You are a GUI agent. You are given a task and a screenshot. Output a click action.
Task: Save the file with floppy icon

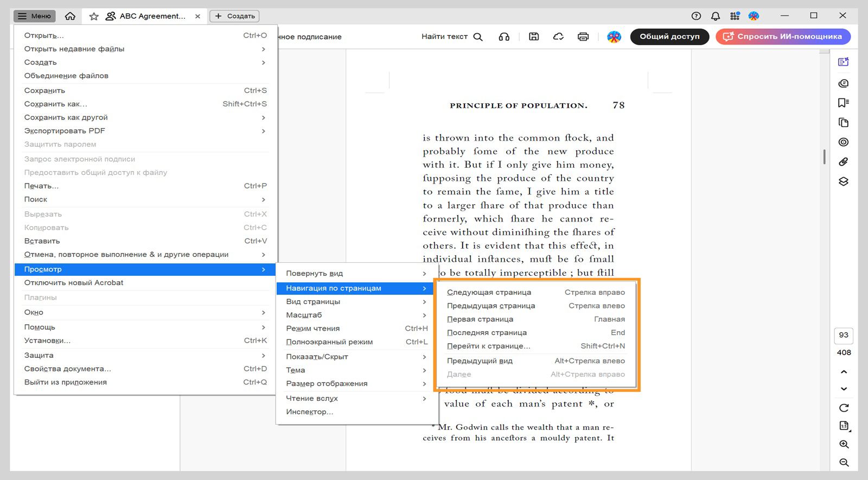(x=534, y=36)
